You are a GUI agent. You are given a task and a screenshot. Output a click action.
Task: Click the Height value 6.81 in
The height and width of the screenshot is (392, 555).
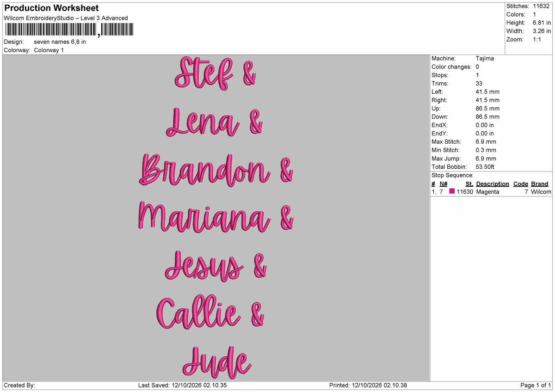(x=542, y=23)
